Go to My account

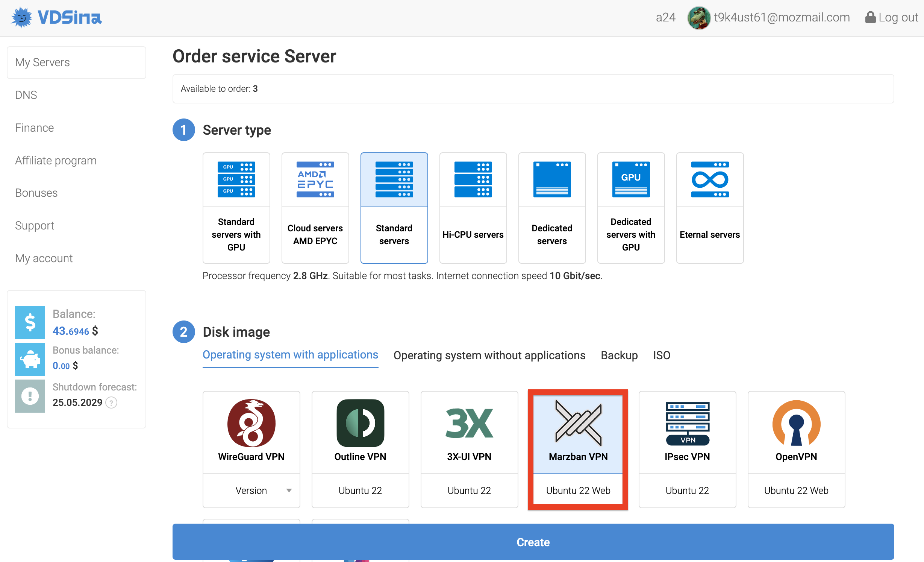(44, 258)
